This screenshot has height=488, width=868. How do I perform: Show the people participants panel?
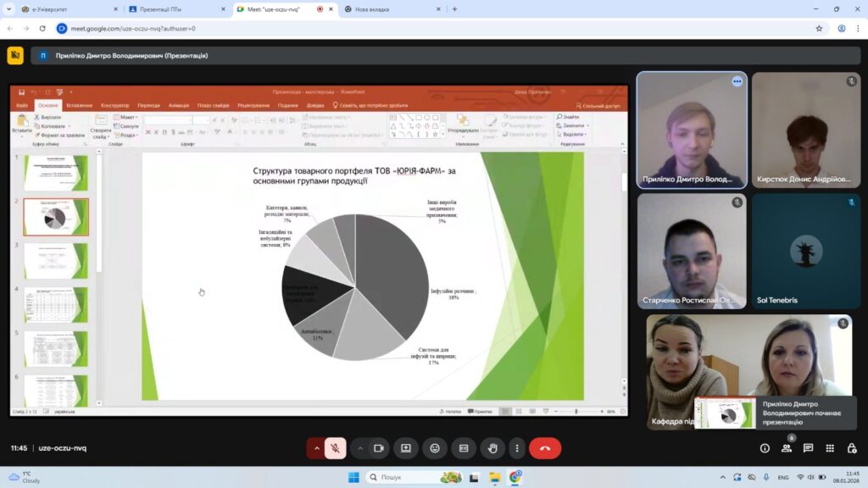787,448
